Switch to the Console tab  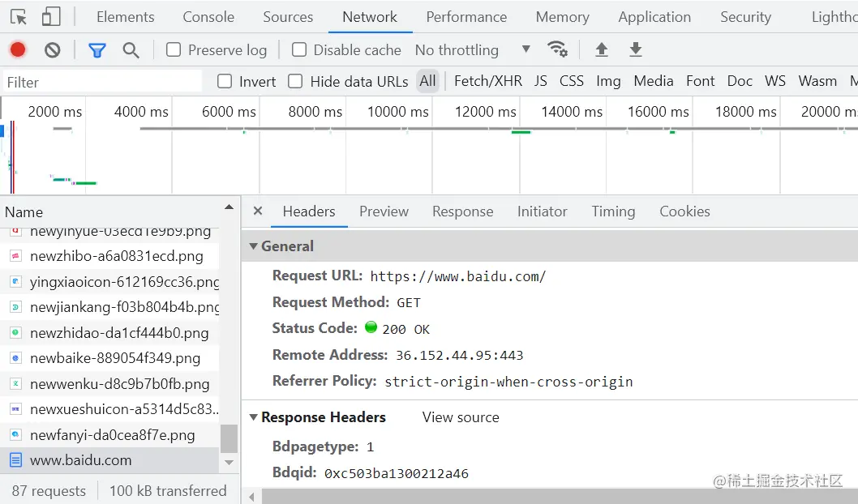(x=208, y=17)
